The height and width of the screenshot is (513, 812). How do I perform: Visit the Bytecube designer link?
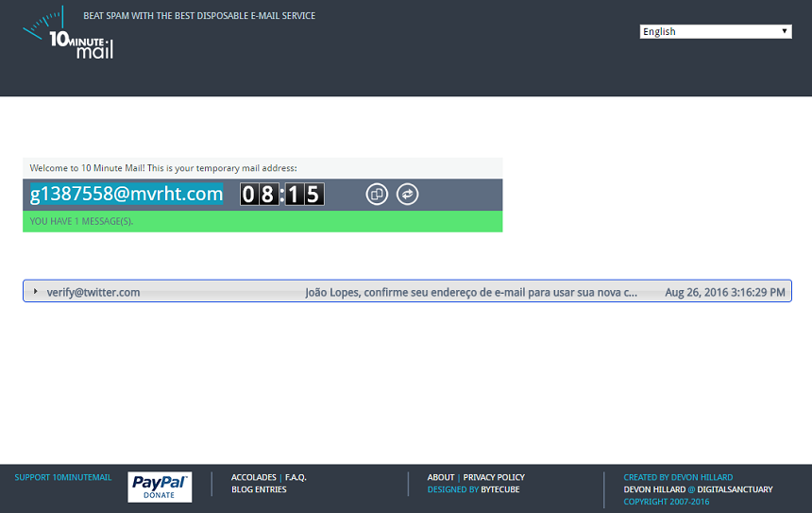(x=500, y=489)
